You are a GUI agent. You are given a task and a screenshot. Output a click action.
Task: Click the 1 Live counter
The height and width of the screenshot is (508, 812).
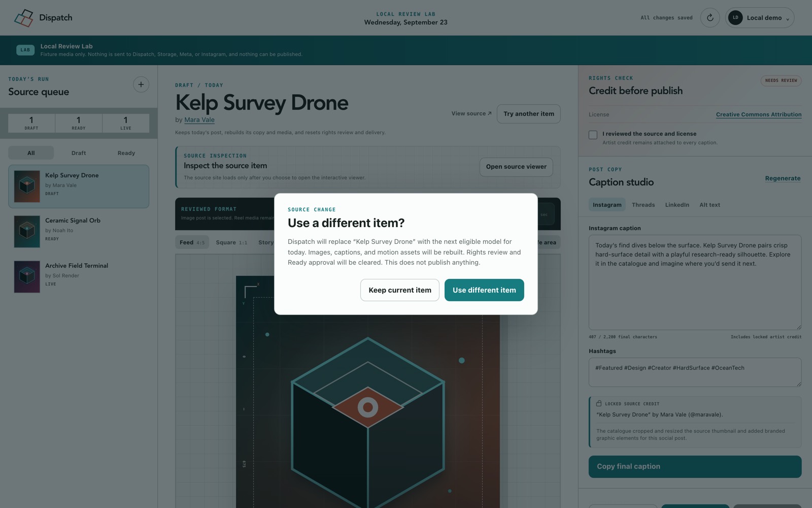[126, 123]
